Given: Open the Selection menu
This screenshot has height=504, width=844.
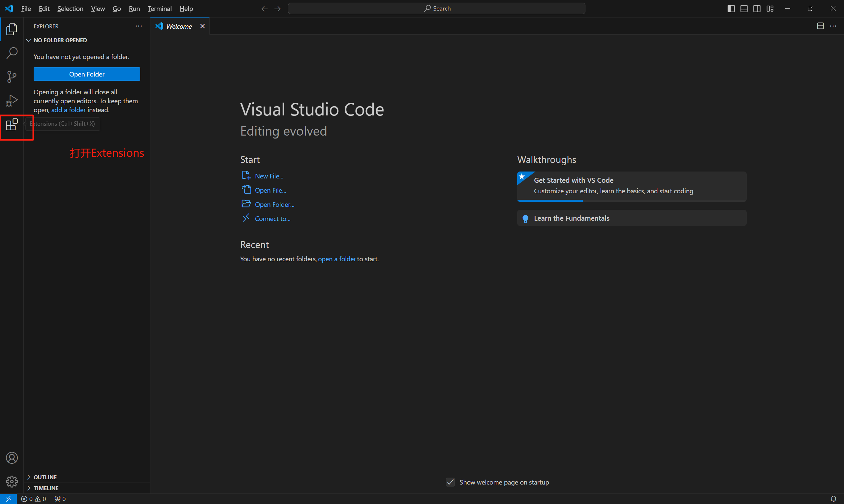Looking at the screenshot, I should tap(70, 9).
